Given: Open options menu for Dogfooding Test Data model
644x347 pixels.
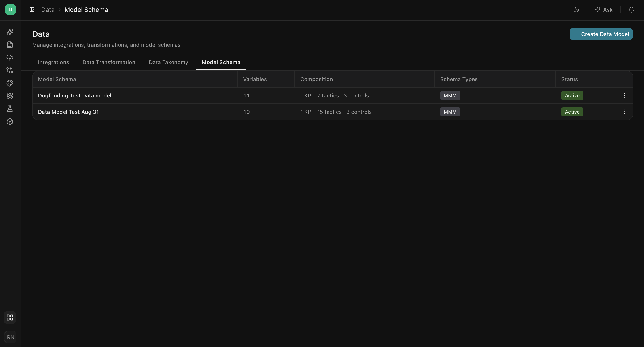Looking at the screenshot, I should pos(625,95).
